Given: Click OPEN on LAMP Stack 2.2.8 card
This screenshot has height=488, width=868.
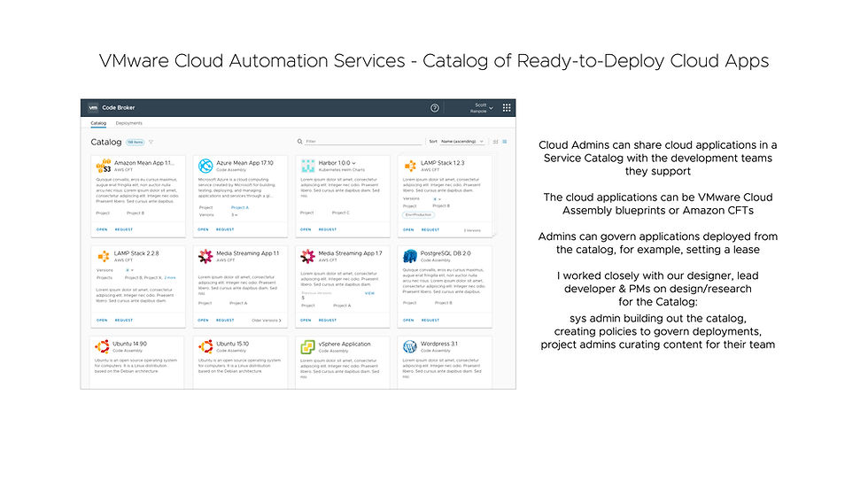Looking at the screenshot, I should coord(102,321).
